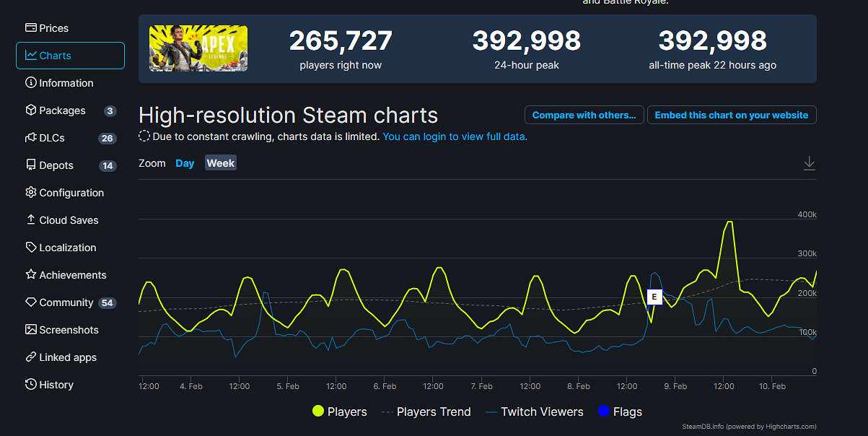Toggle the Flags markers visibility
This screenshot has width=868, height=436.
point(620,411)
